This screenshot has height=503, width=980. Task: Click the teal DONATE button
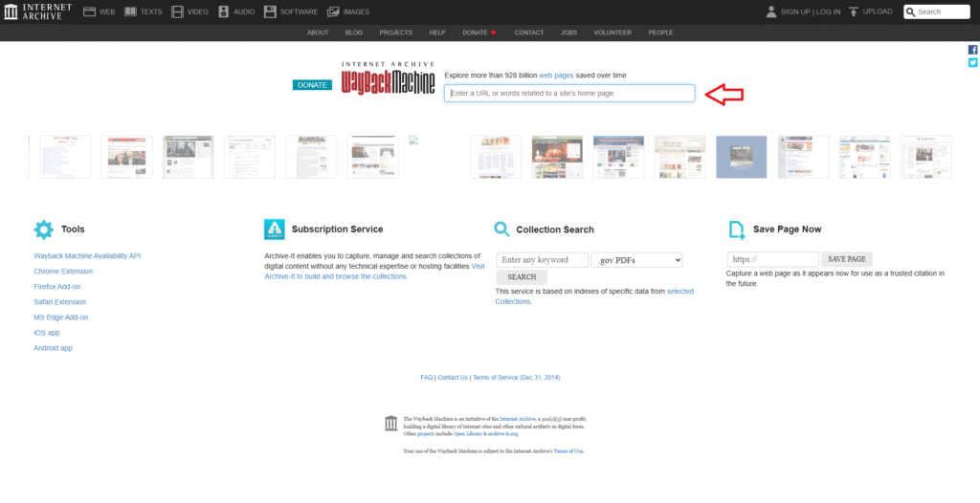[x=312, y=85]
